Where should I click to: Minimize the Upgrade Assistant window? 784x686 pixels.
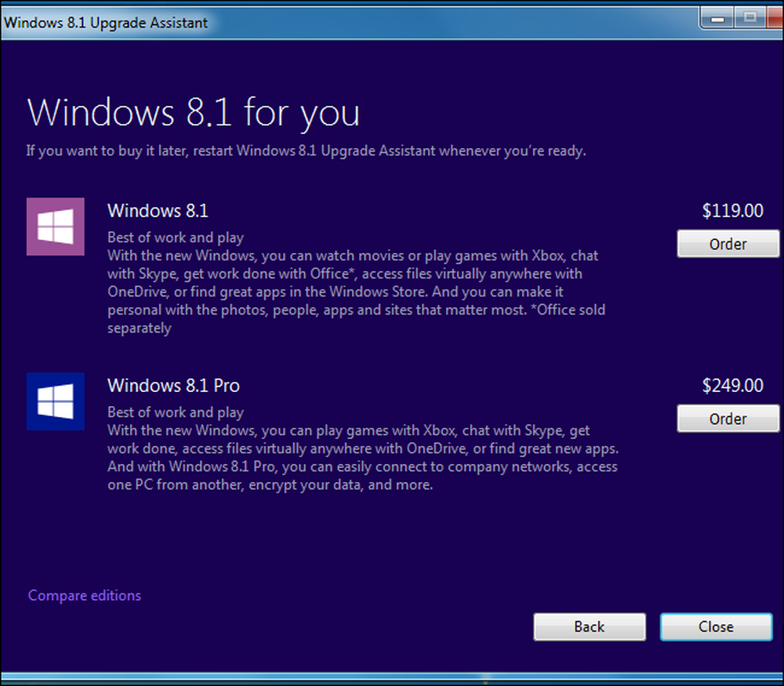click(x=718, y=19)
